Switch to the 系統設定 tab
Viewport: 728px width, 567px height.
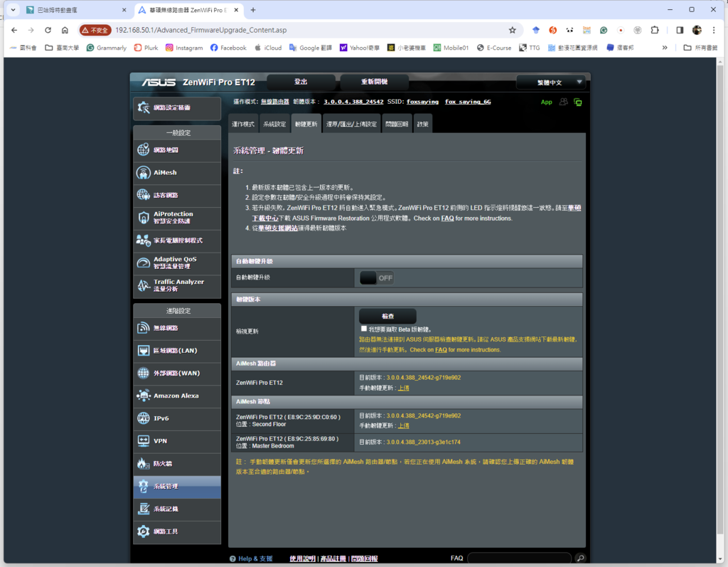pos(274,124)
